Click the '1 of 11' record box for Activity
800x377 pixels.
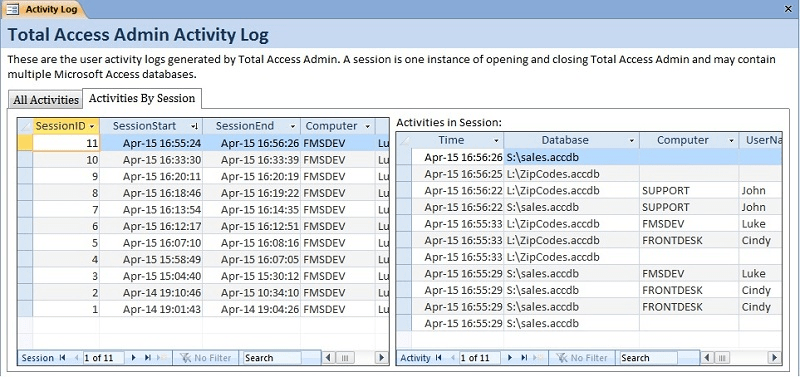tap(480, 358)
